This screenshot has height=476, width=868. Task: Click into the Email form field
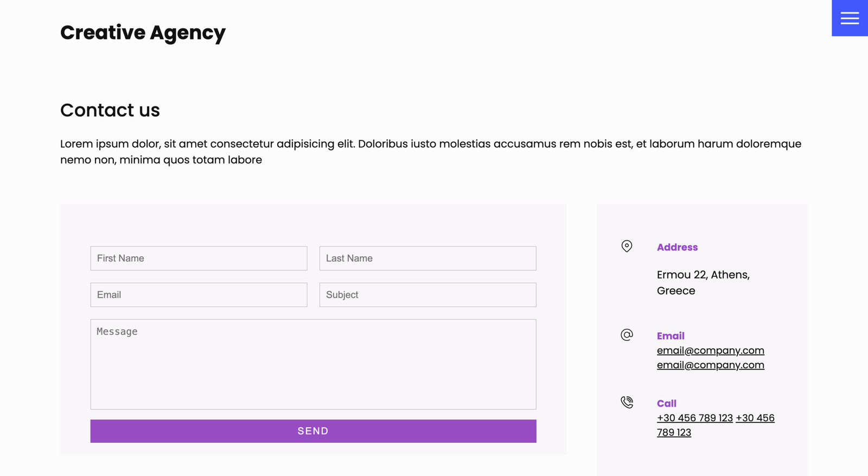tap(199, 295)
